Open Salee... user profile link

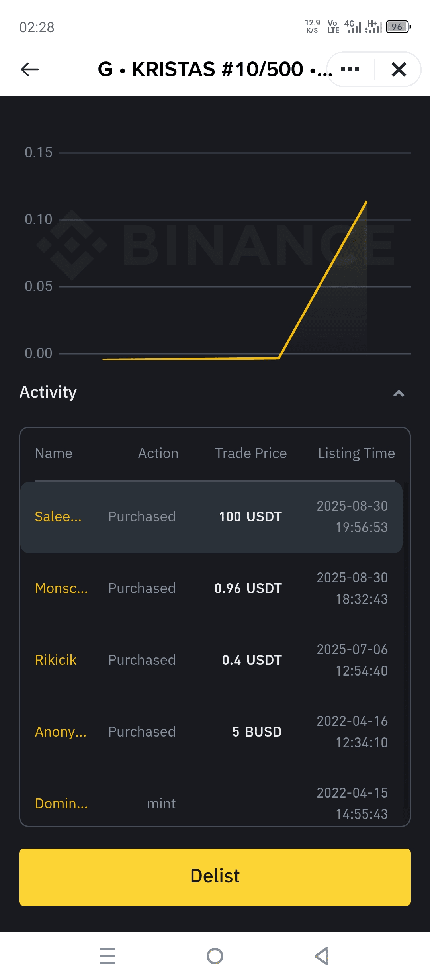coord(58,517)
